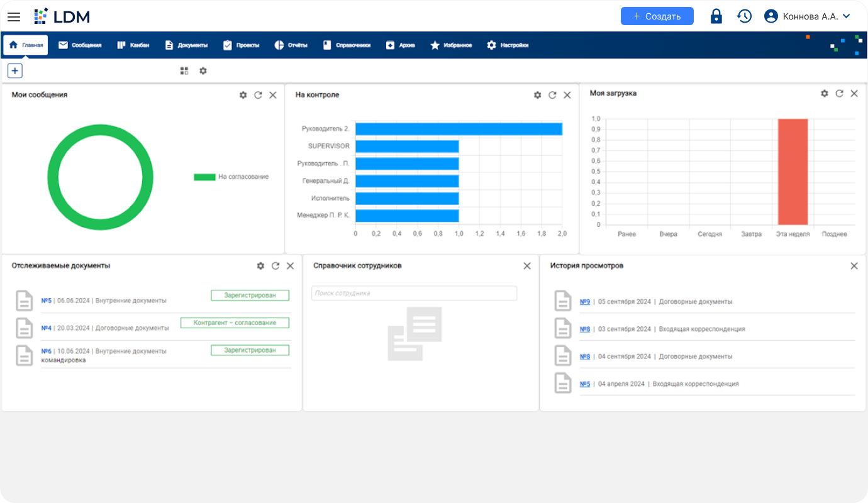868x503 pixels.
Task: Open tracked document №4 link
Action: [46, 328]
